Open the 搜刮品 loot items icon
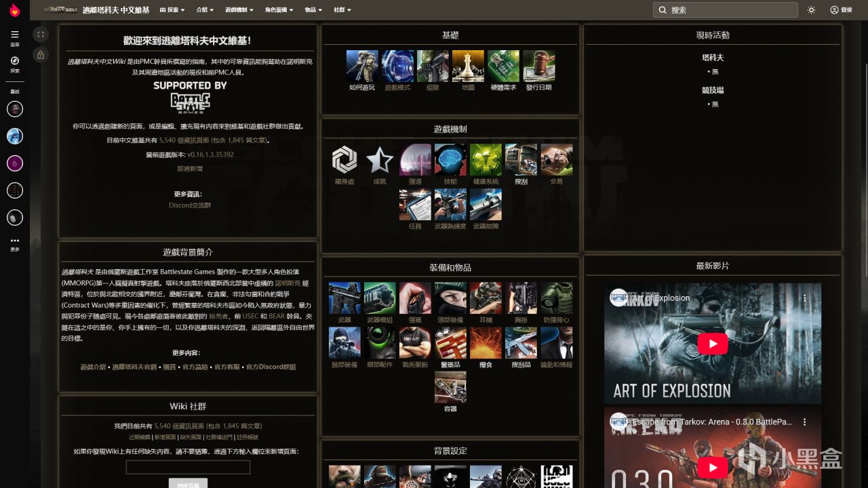This screenshot has height=488, width=868. pos(521,343)
